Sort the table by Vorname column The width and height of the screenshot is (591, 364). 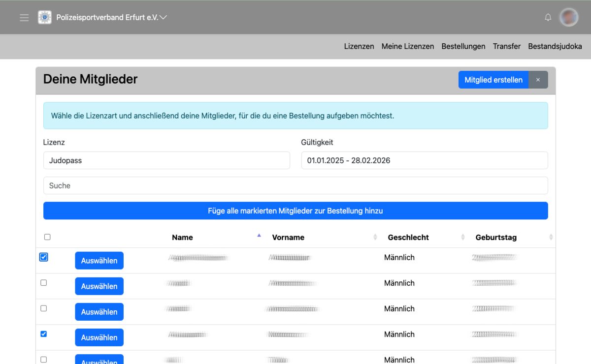(288, 237)
